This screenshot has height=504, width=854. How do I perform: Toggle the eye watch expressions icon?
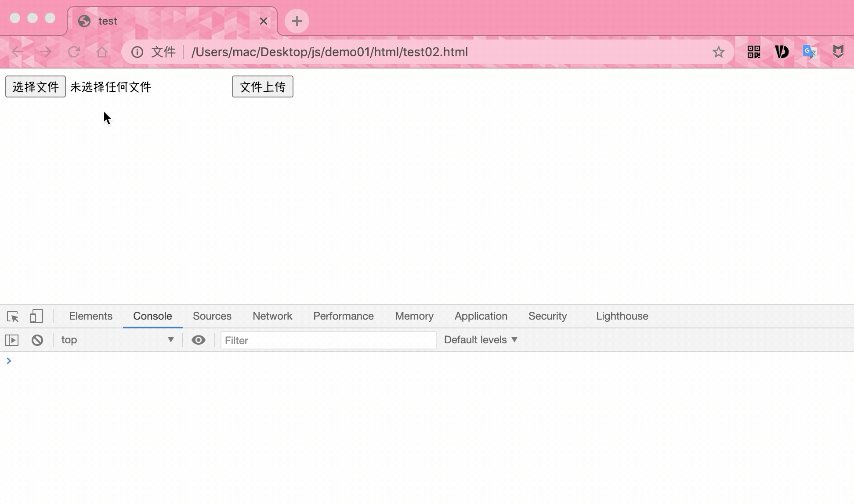click(x=199, y=340)
